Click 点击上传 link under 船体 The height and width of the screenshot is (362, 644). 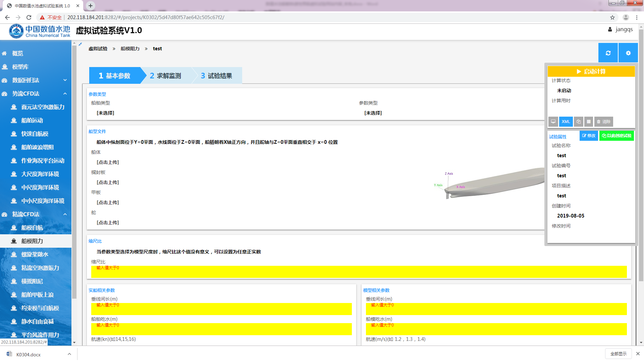click(108, 162)
